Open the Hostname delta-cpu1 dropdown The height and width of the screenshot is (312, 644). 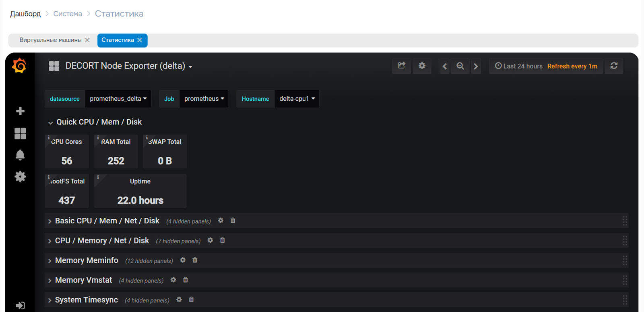297,99
